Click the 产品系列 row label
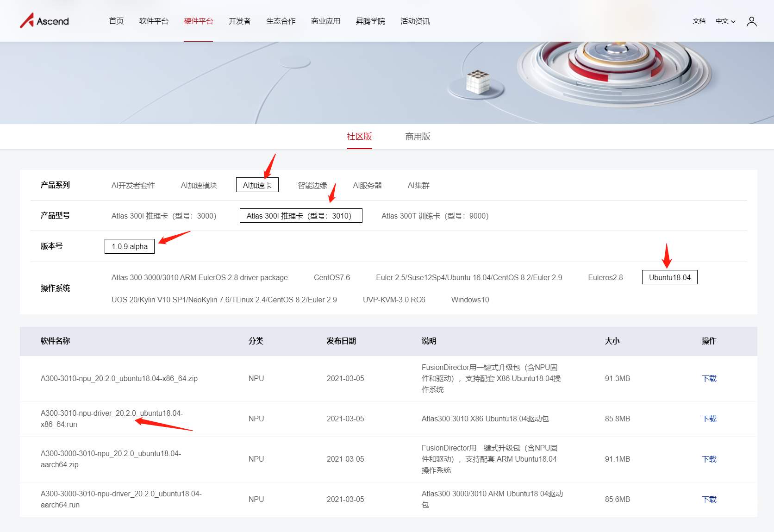The height and width of the screenshot is (532, 774). point(55,185)
